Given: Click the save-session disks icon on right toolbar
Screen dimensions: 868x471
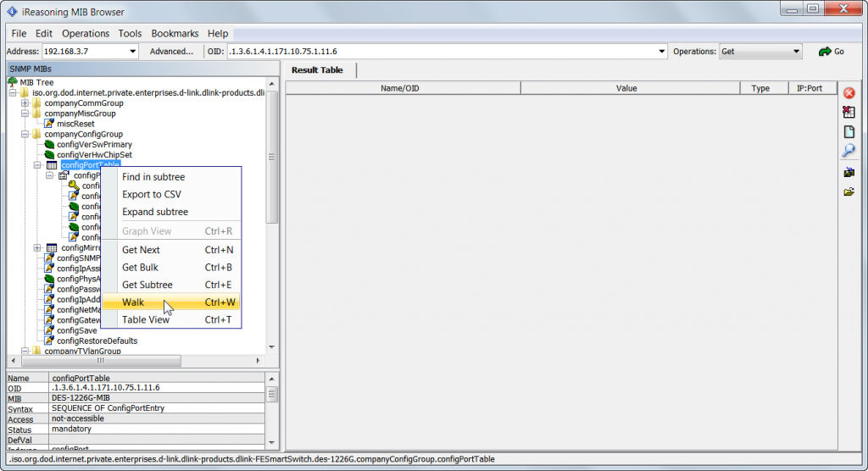Looking at the screenshot, I should pos(849,173).
